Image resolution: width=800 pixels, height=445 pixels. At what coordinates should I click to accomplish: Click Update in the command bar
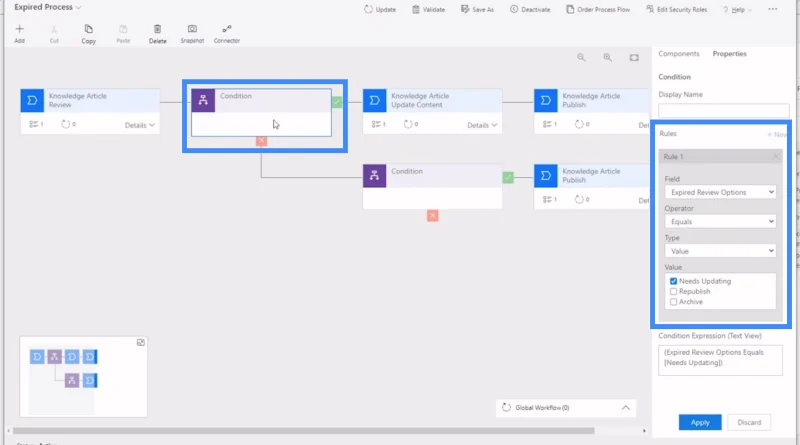380,9
